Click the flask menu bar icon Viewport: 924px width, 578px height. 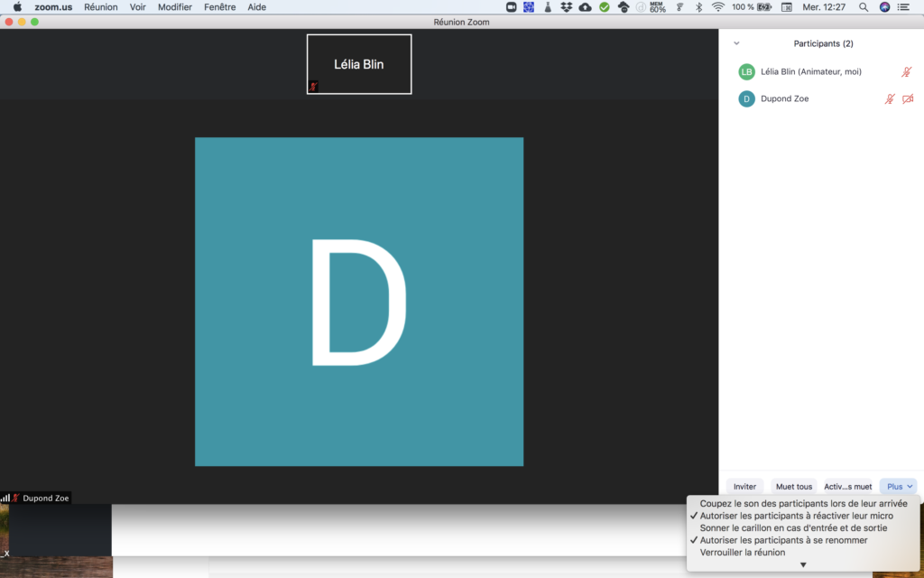tap(548, 7)
